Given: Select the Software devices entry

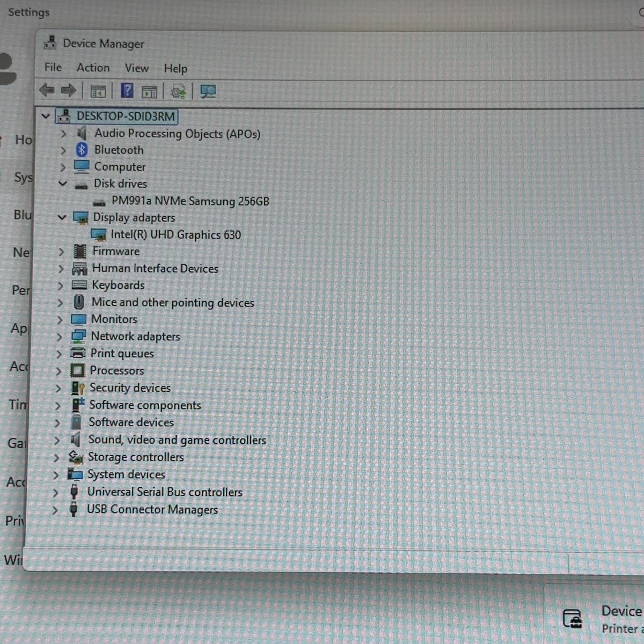Looking at the screenshot, I should (131, 422).
